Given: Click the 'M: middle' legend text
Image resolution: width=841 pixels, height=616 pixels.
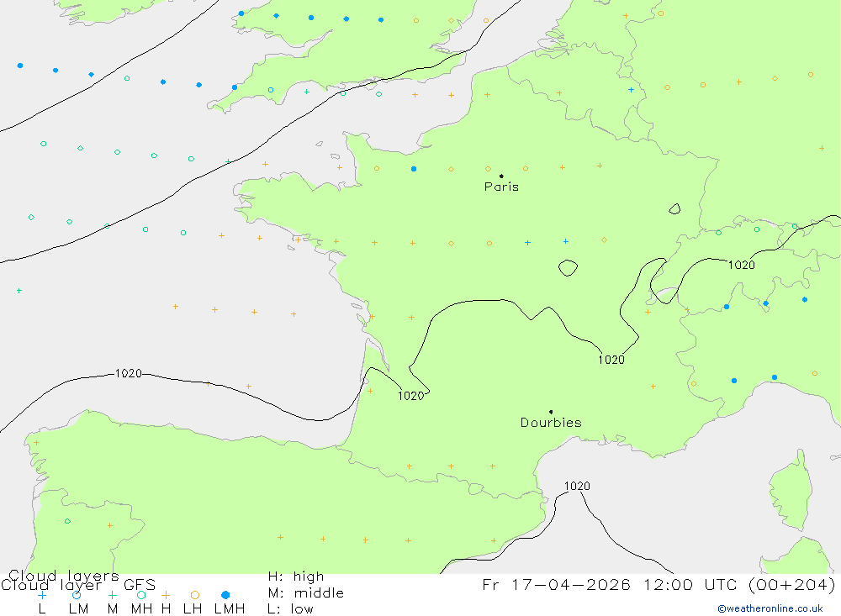Looking at the screenshot, I should point(306,593).
